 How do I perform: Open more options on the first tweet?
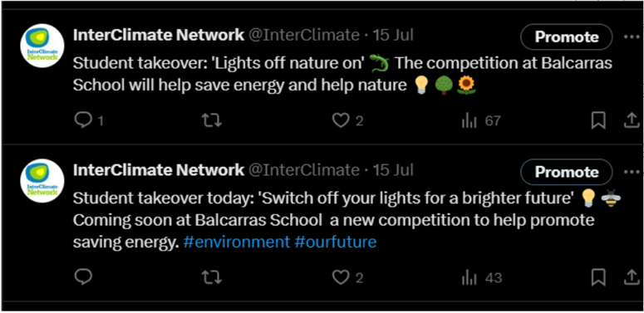[632, 37]
